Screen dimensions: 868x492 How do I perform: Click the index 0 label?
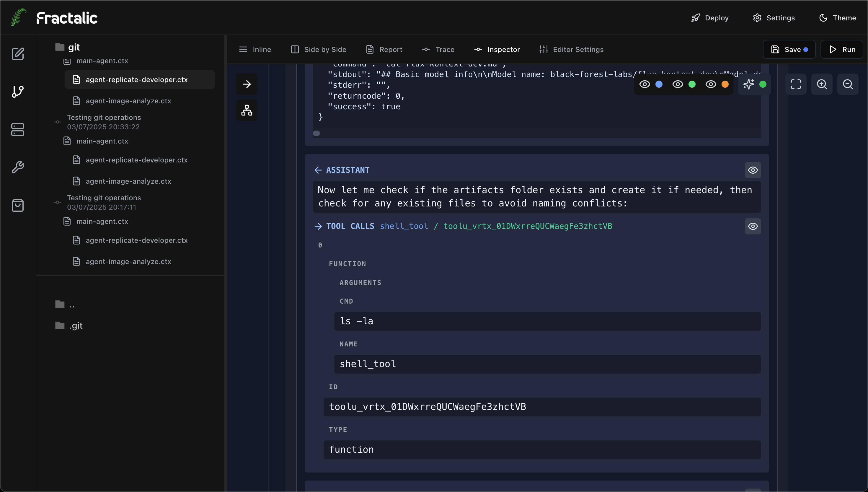click(x=320, y=245)
